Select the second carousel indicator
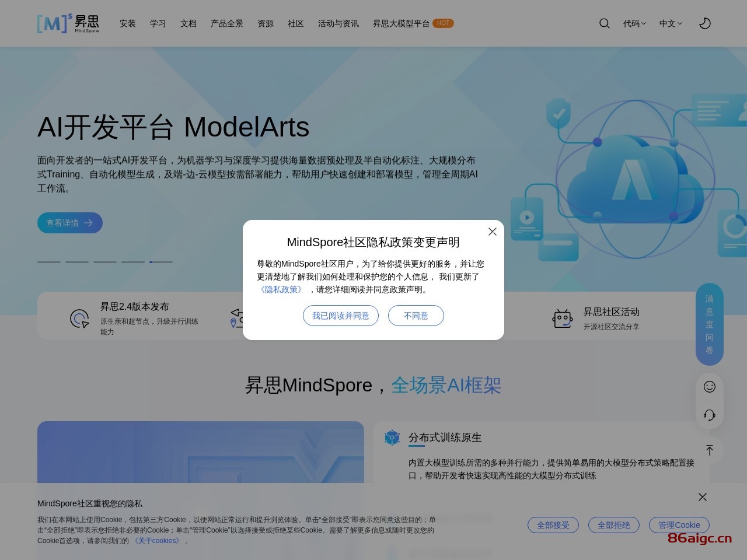Viewport: 747px width, 560px height. [x=77, y=262]
